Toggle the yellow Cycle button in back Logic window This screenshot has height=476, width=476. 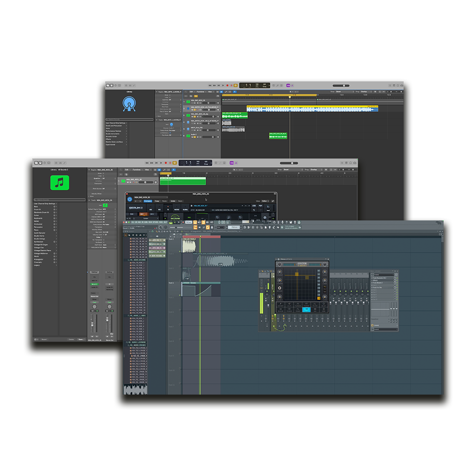coord(236,86)
